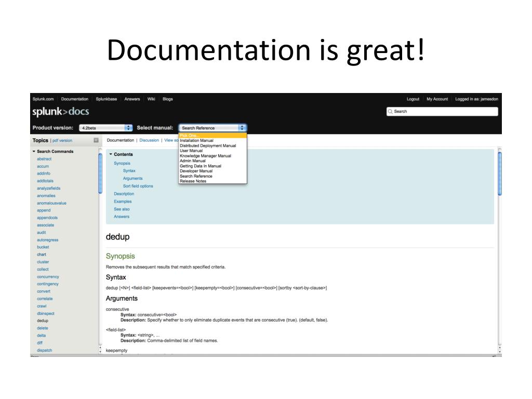Open the concurrency command topic

coord(48,277)
